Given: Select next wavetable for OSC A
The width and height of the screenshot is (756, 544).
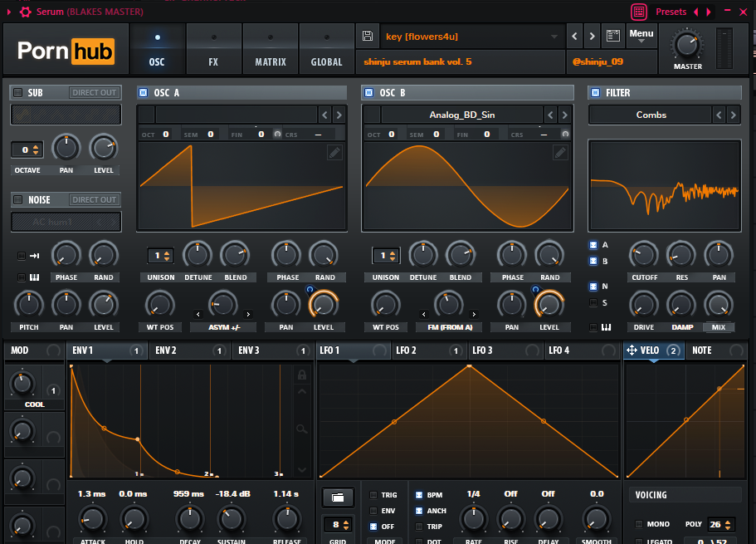Looking at the screenshot, I should (x=339, y=115).
